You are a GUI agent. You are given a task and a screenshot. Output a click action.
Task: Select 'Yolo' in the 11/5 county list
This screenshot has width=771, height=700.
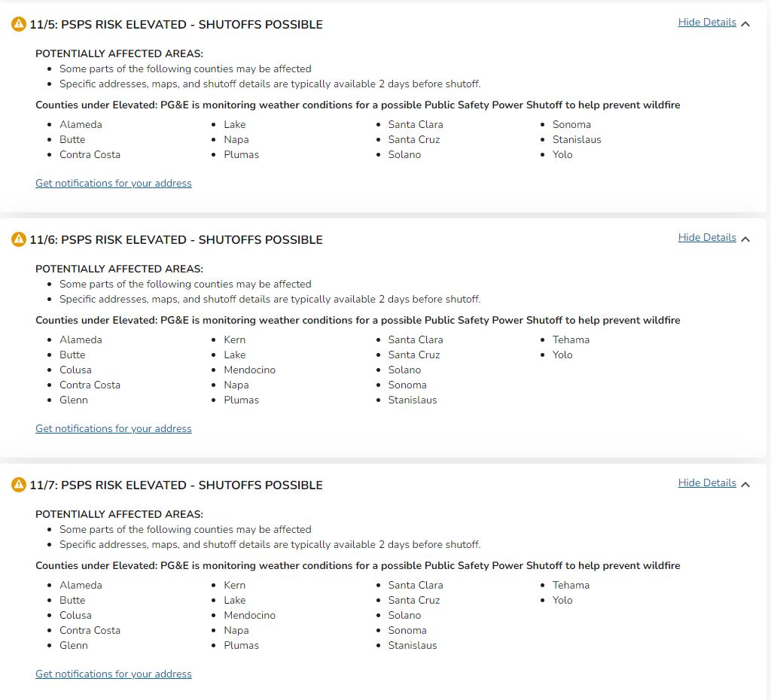point(562,154)
